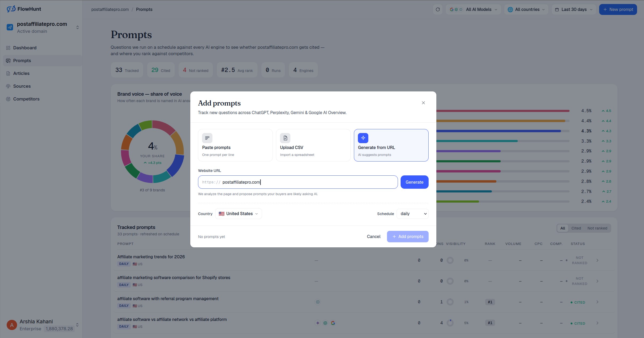
Task: Expand the Arshia Kahani account menu
Action: pos(77,325)
